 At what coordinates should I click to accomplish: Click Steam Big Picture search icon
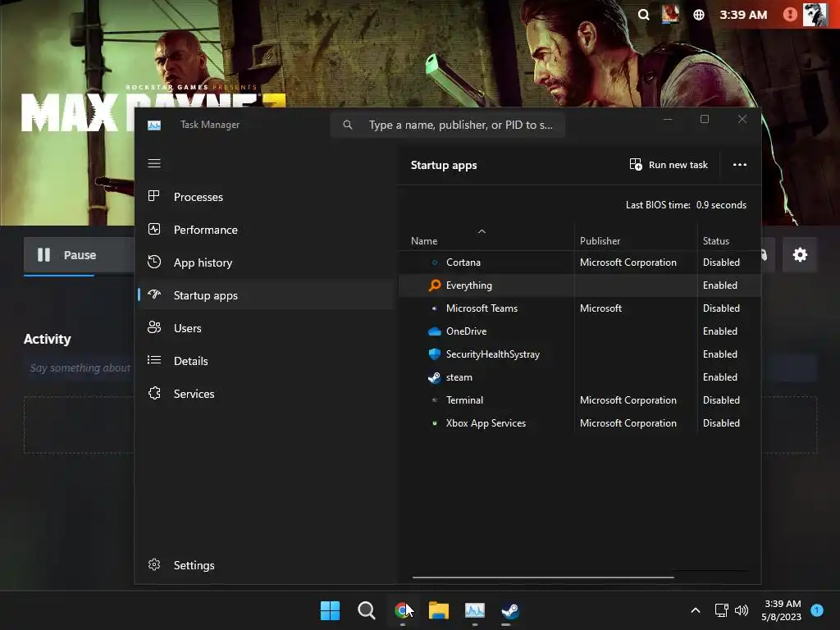[x=643, y=15]
